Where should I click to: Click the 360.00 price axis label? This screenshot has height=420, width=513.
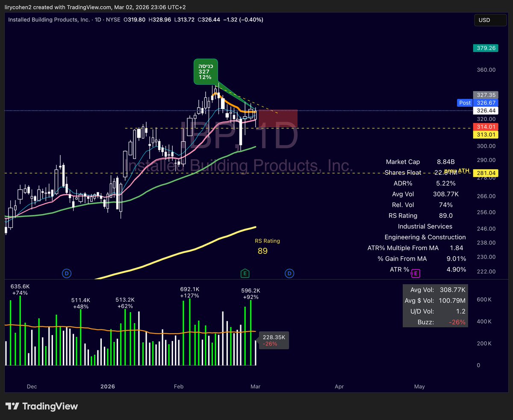[x=486, y=70]
